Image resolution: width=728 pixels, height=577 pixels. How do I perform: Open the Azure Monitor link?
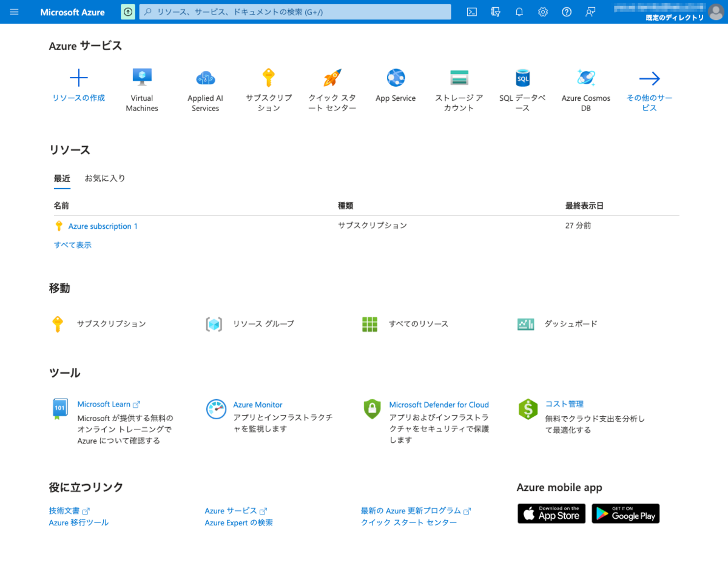click(x=258, y=405)
